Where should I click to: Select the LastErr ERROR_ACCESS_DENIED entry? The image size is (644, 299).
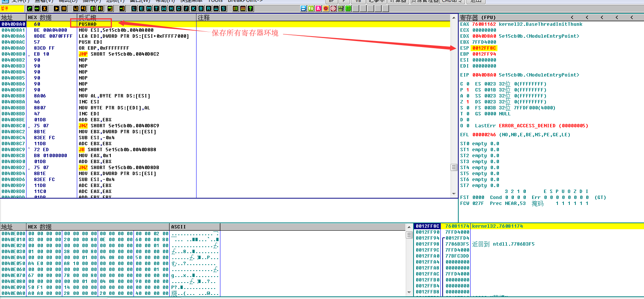(531, 126)
